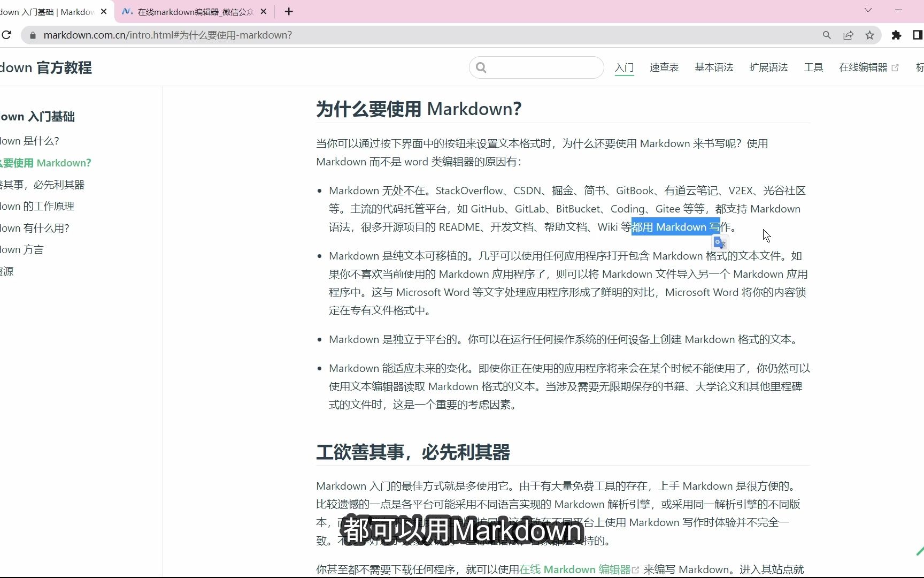
Task: Click the lock icon in address bar
Action: click(x=33, y=35)
